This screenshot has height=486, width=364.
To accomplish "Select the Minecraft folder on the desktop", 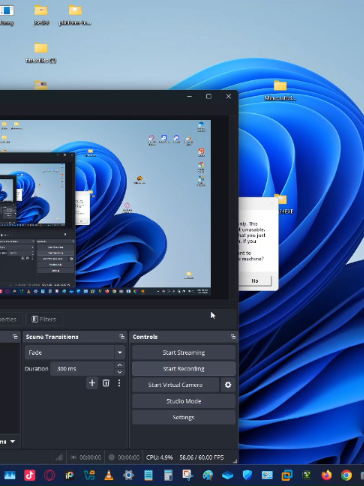I will coord(280,90).
